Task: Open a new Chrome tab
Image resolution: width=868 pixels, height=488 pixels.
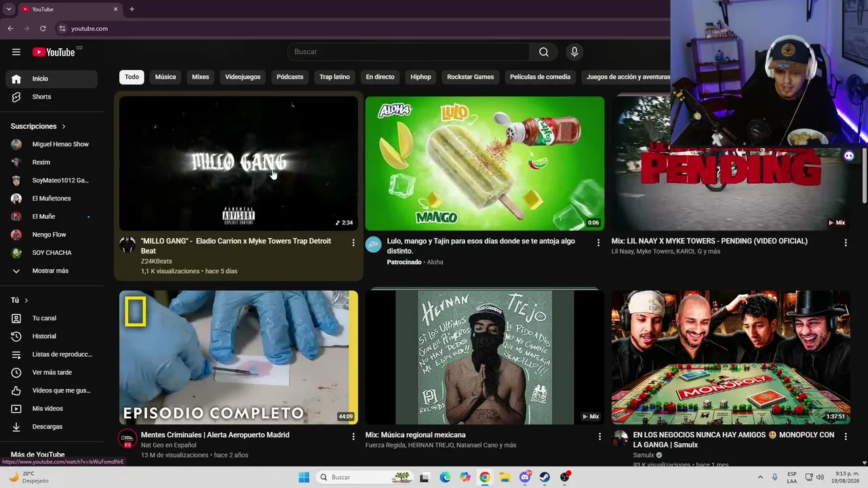Action: click(132, 9)
